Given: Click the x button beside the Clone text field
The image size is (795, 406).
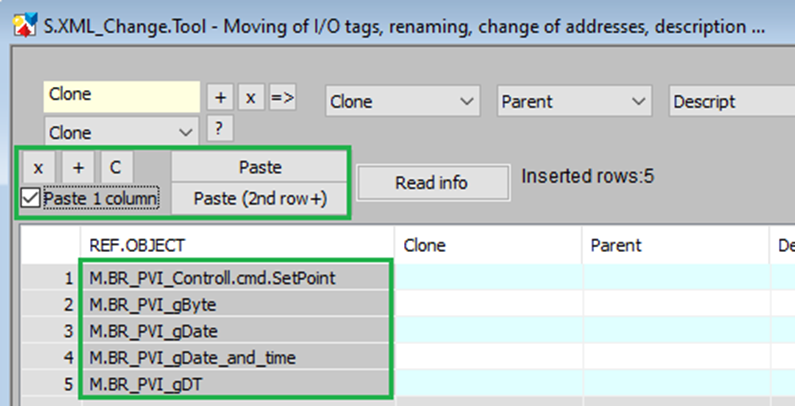Looking at the screenshot, I should [251, 97].
